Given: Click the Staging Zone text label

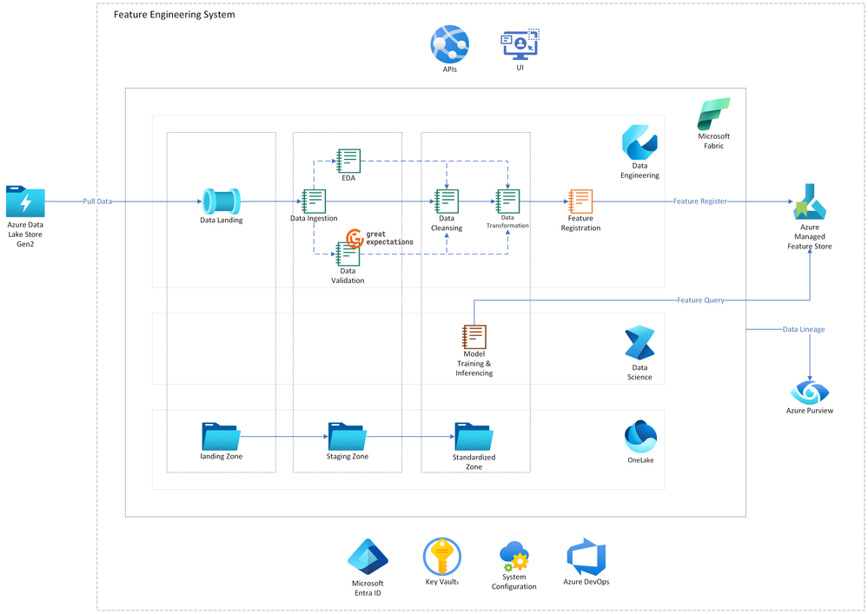Looking at the screenshot, I should (x=347, y=457).
